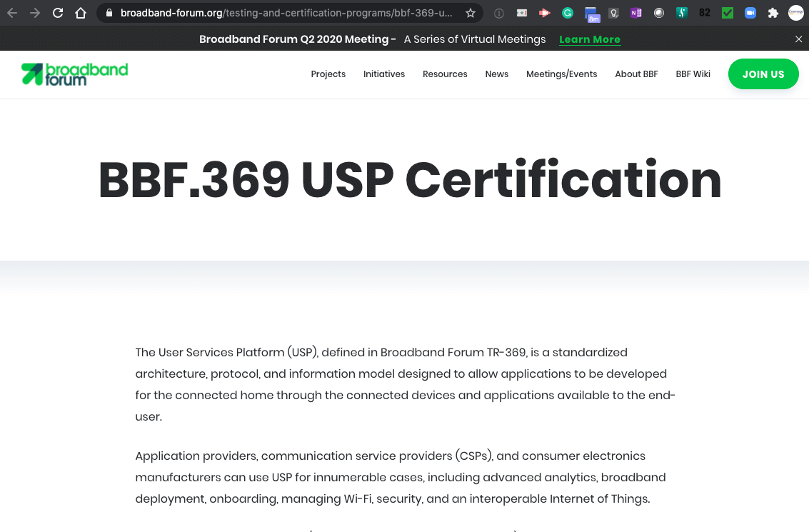The width and height of the screenshot is (809, 532).
Task: Click the JOIN US button
Action: [x=763, y=74]
